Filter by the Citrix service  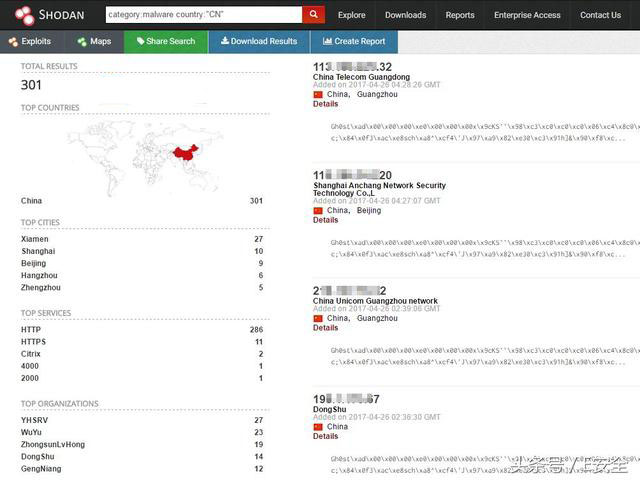[142, 354]
